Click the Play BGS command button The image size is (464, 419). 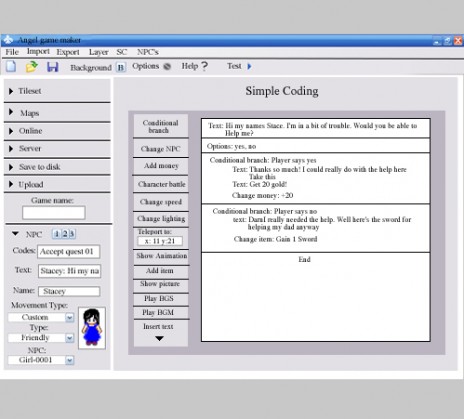(x=161, y=299)
